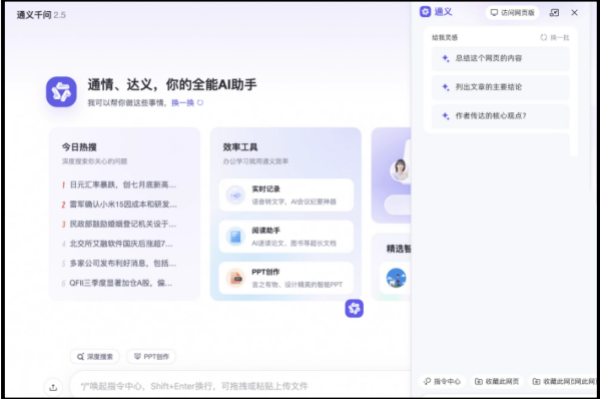The width and height of the screenshot is (600, 399).
Task: Open hot search item 多家公司发布利好消息
Action: click(119, 263)
